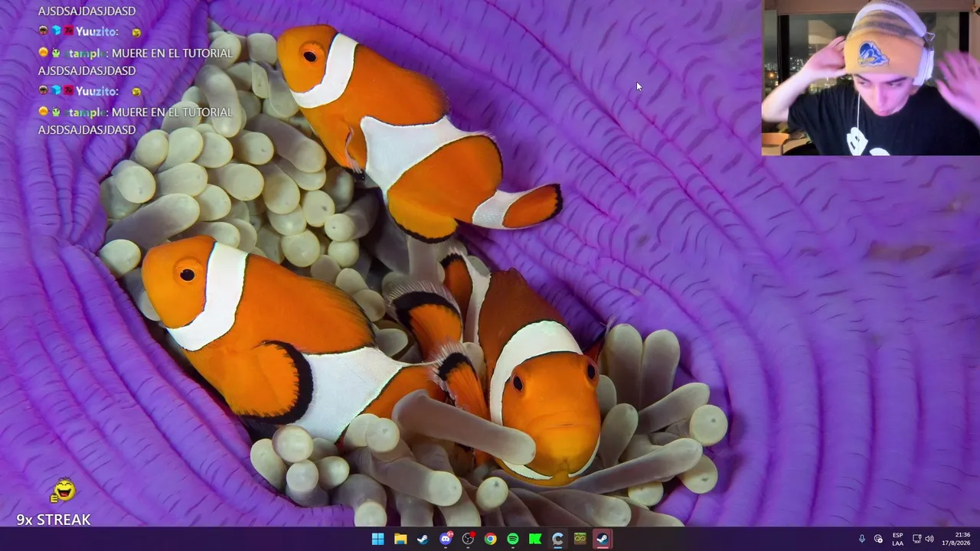Click the microphone icon in system tray
Image resolution: width=980 pixels, height=551 pixels.
861,539
